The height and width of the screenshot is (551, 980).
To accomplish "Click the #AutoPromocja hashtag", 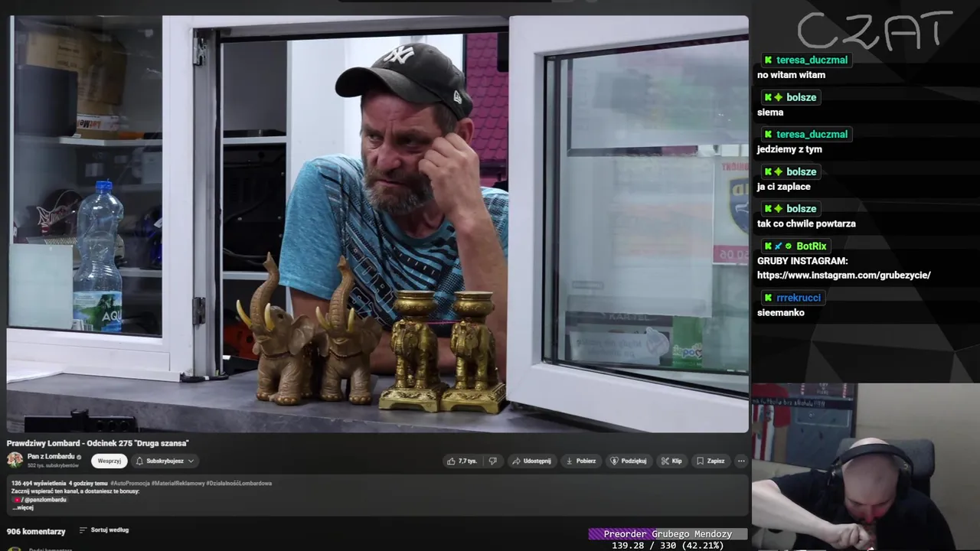I will point(130,483).
